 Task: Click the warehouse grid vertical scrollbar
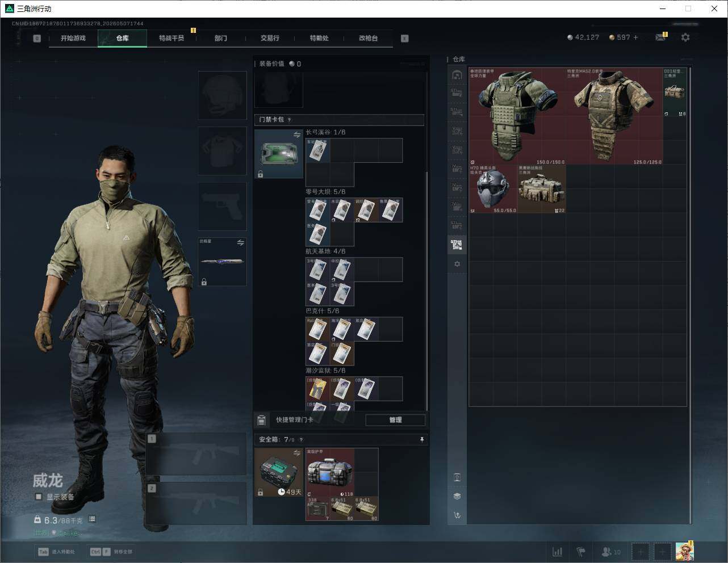690,295
